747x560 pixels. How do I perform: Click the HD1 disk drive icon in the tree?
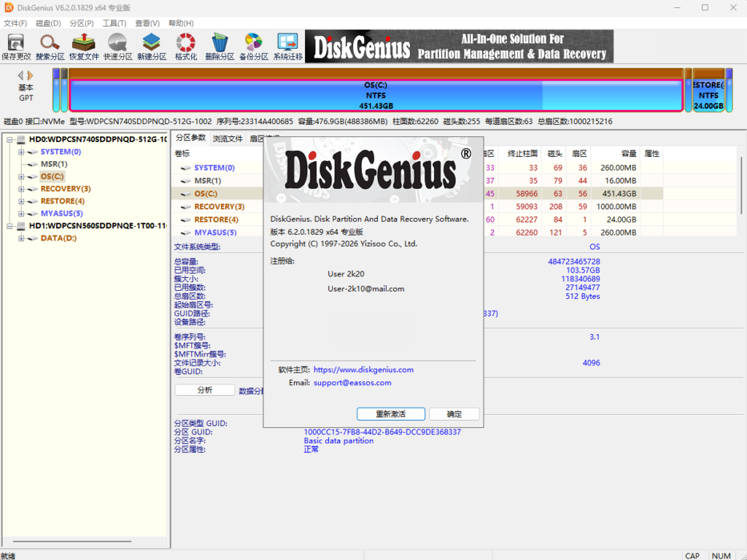21,226
